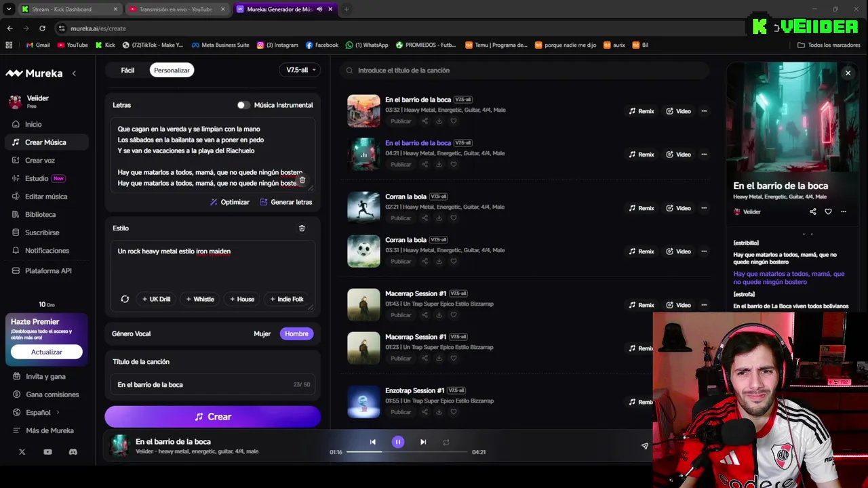
Task: Add Indie Folk style tag
Action: (287, 299)
